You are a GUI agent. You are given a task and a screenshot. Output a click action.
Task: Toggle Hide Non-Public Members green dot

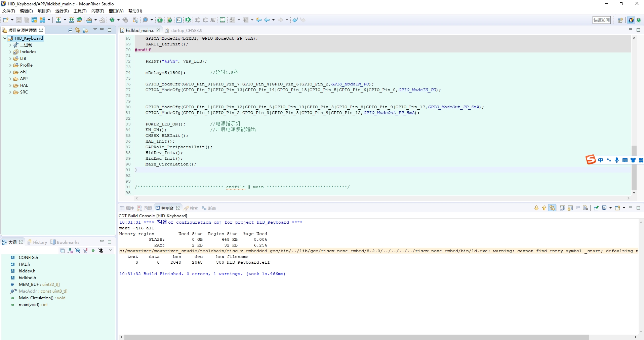pos(93,251)
